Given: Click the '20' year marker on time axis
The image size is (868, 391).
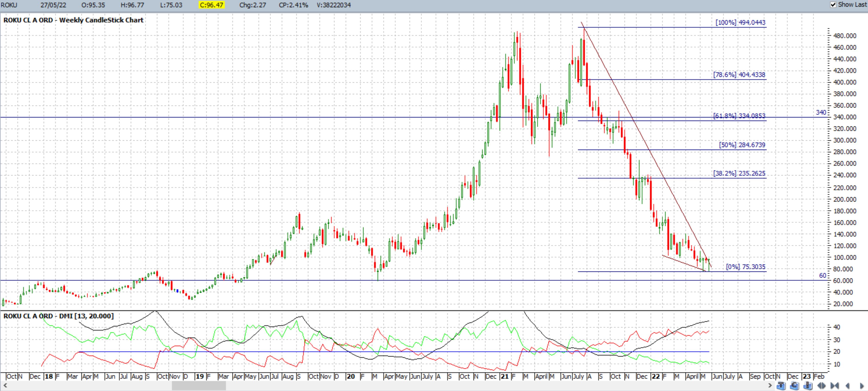Looking at the screenshot, I should click(351, 377).
